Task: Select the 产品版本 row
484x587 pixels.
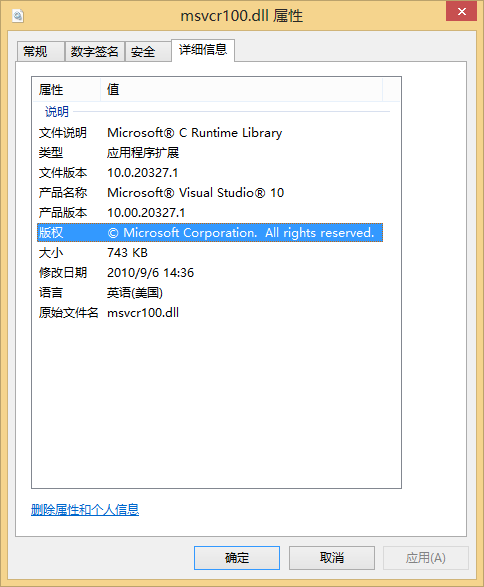Action: point(210,213)
